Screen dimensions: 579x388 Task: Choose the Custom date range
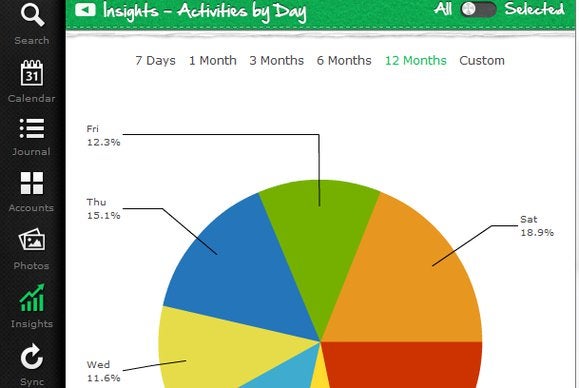(x=482, y=61)
